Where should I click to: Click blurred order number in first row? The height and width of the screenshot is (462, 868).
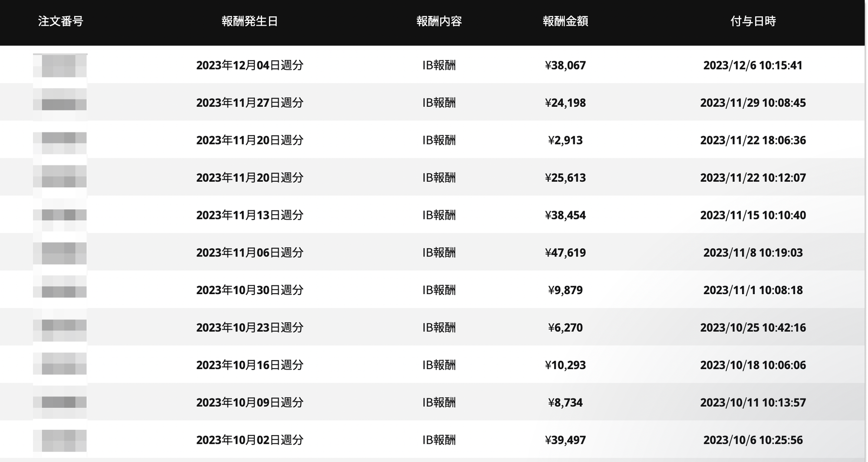click(x=60, y=66)
